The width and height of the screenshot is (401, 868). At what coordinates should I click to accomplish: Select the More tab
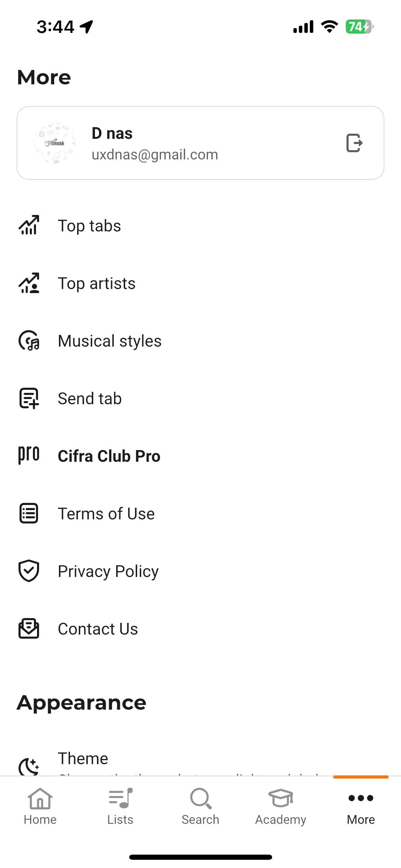click(x=361, y=806)
